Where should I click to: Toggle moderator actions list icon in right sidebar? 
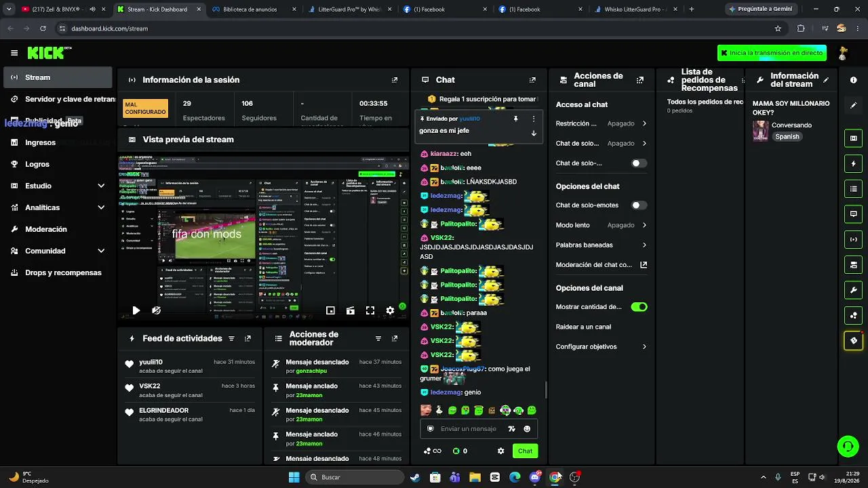[x=853, y=188]
